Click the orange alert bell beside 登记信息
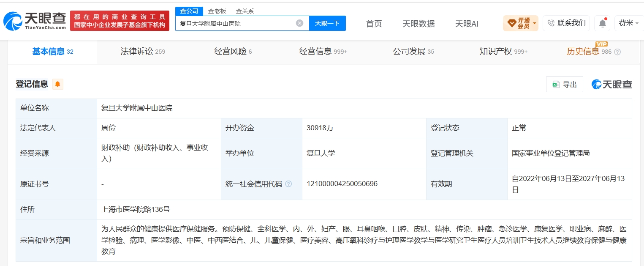This screenshot has height=266, width=644. point(58,84)
